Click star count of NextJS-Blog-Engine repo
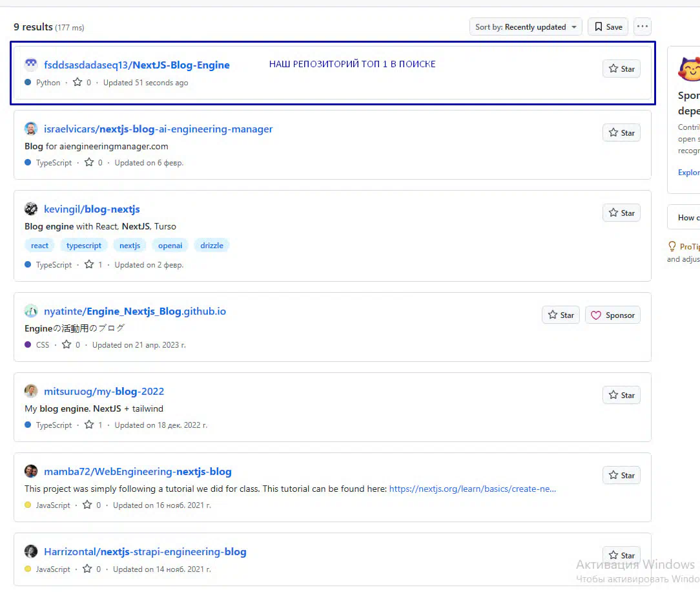The image size is (700, 592). point(82,83)
